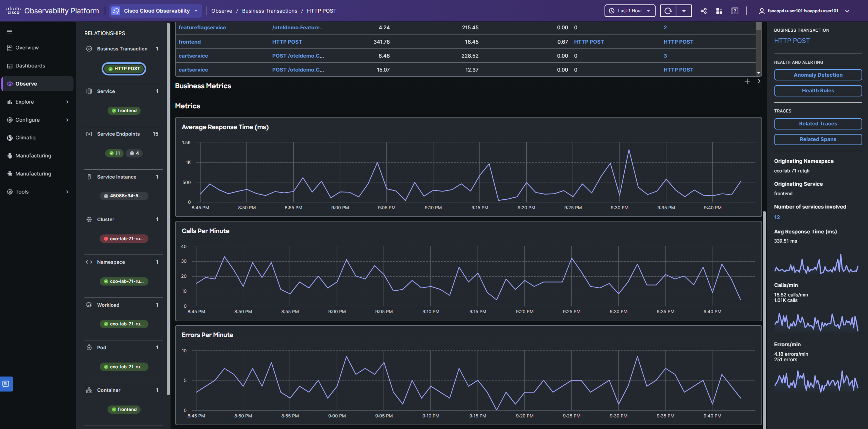
Task: Open the chat feedback icon at bottom left
Action: click(6, 384)
